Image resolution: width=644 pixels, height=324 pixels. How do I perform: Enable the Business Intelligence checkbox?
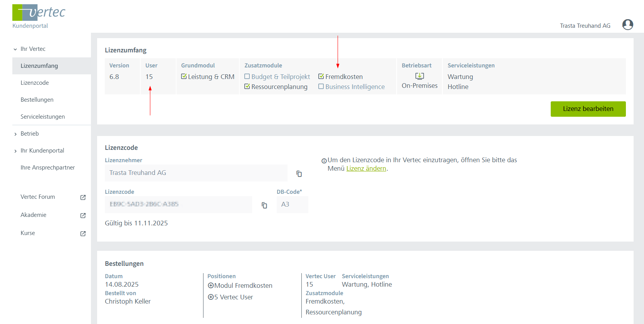click(x=321, y=86)
